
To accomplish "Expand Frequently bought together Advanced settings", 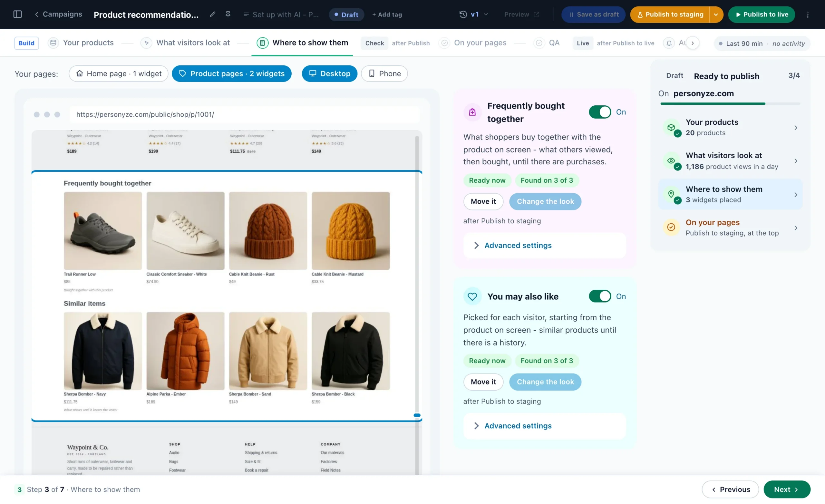I will [544, 246].
